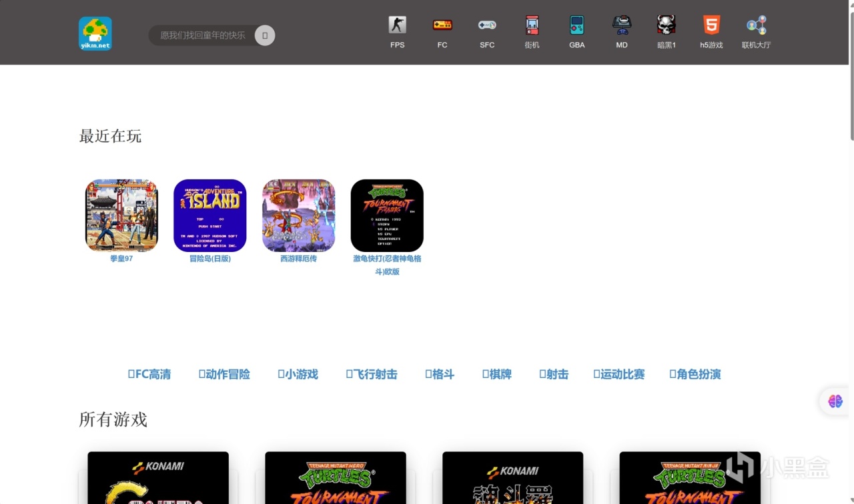Viewport: 854px width, 504px height.
Task: Click the 所有游戏 heading
Action: [113, 419]
